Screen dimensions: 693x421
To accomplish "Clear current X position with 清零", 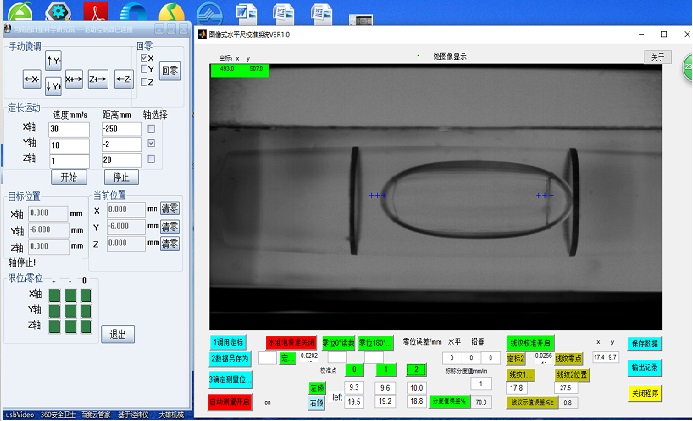I will tap(170, 209).
